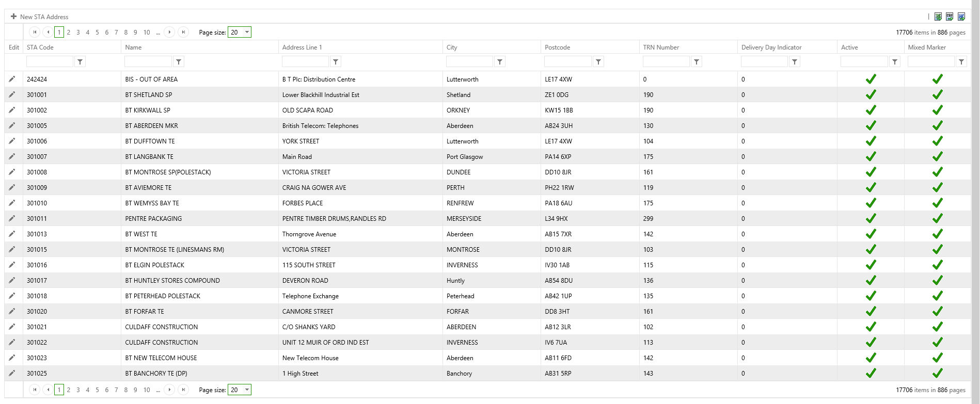Click the Address Line 1 filter box
This screenshot has height=404, width=980.
pyautogui.click(x=305, y=62)
